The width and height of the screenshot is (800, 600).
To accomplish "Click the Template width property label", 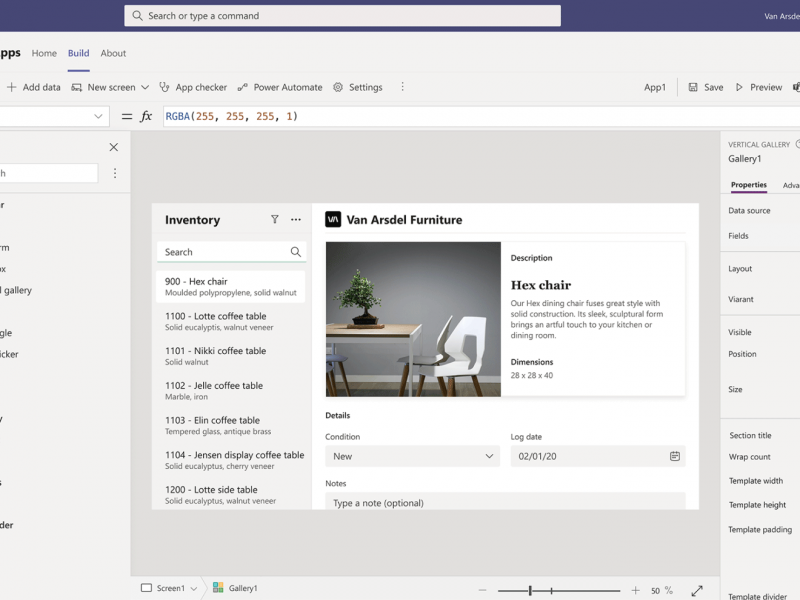I will (756, 481).
